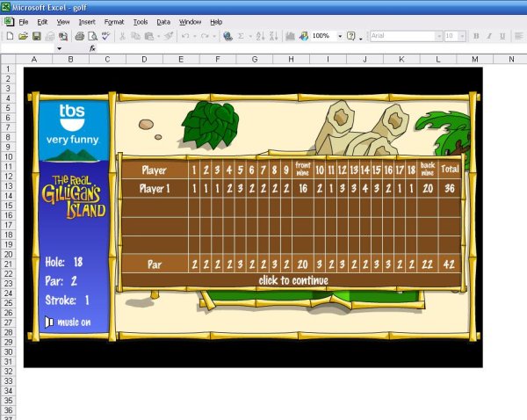Click the Par total 42

click(x=450, y=264)
